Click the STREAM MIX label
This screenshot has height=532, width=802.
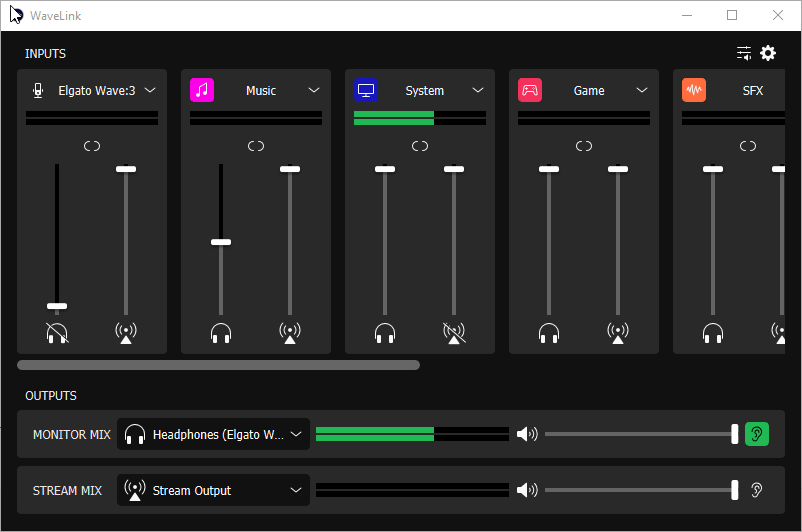coord(67,491)
